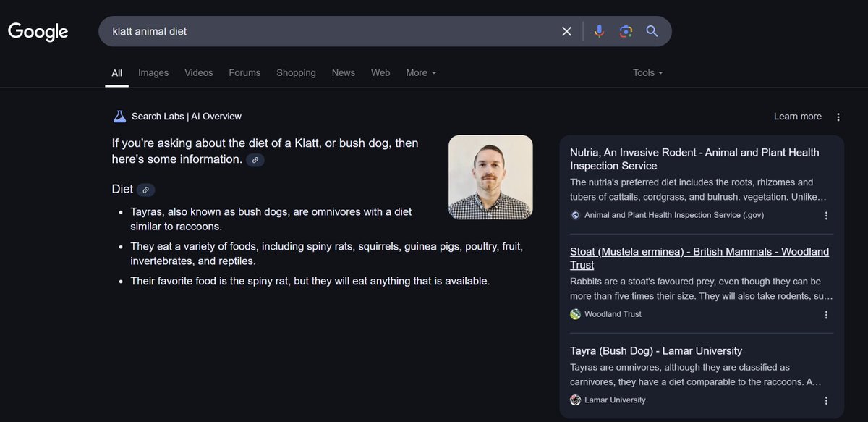Viewport: 868px width, 422px height.
Task: Select the All results tab
Action: [x=116, y=72]
